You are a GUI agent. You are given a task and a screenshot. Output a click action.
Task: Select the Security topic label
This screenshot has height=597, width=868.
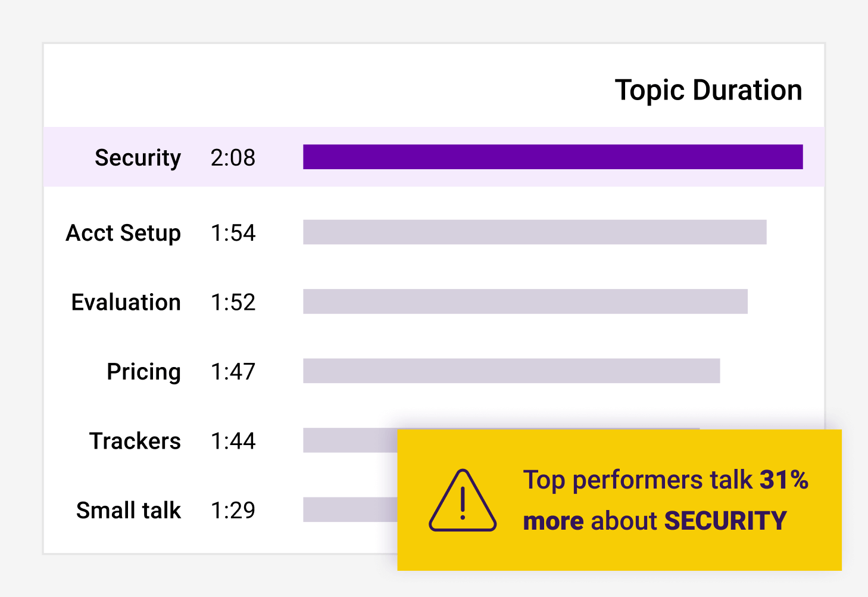pos(138,158)
